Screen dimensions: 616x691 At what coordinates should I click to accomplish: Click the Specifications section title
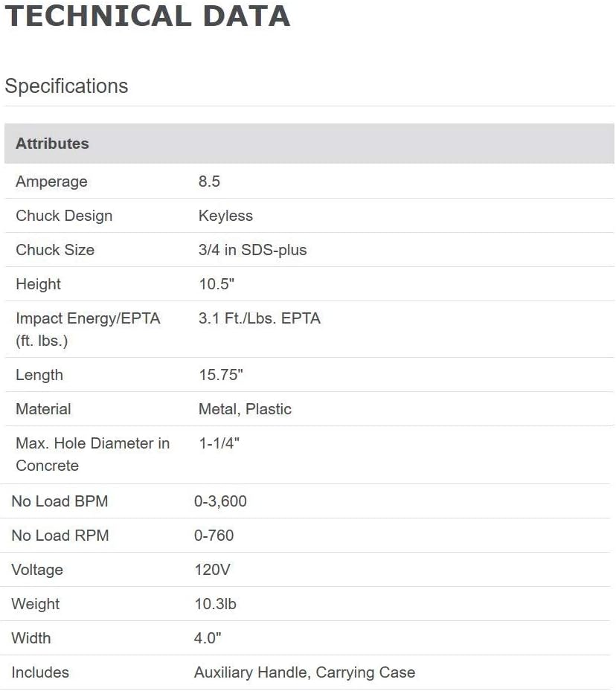pyautogui.click(x=66, y=86)
